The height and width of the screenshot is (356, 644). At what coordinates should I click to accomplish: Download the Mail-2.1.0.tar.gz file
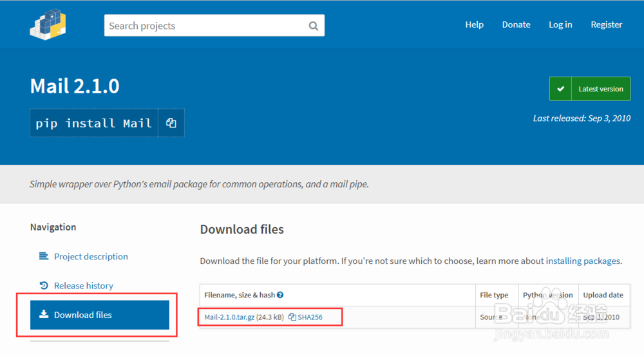point(229,317)
